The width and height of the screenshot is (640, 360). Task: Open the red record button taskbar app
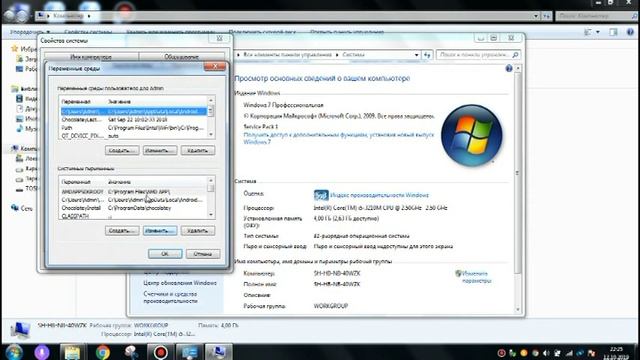coord(160,352)
